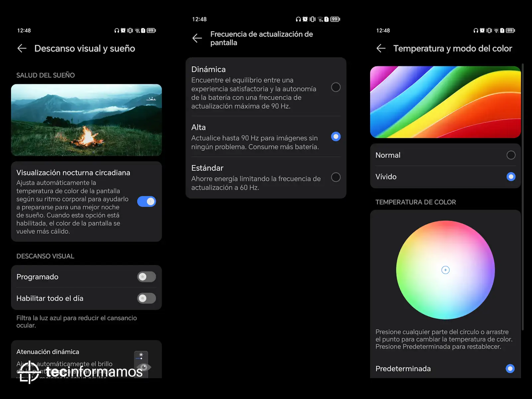The image size is (532, 399).
Task: Choose Predeterminada color temperature
Action: pos(510,368)
